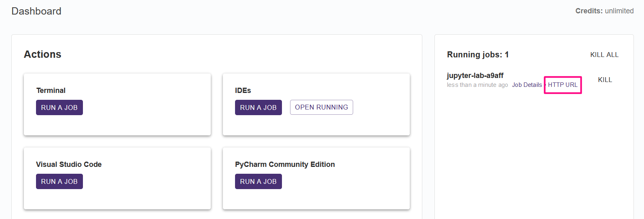Open running IDE with OPEN RUNNING
Viewport: 644px width, 219px height.
point(322,107)
